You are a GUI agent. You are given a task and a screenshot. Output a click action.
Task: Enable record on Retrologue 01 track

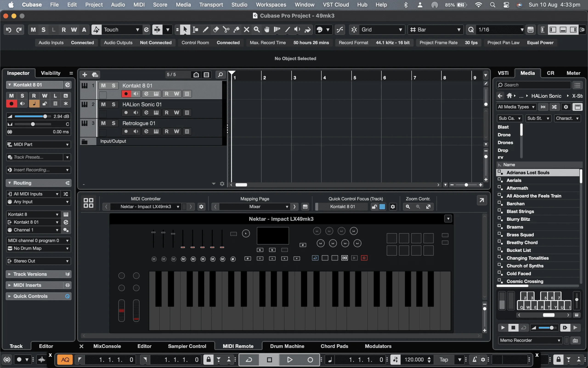tap(126, 131)
